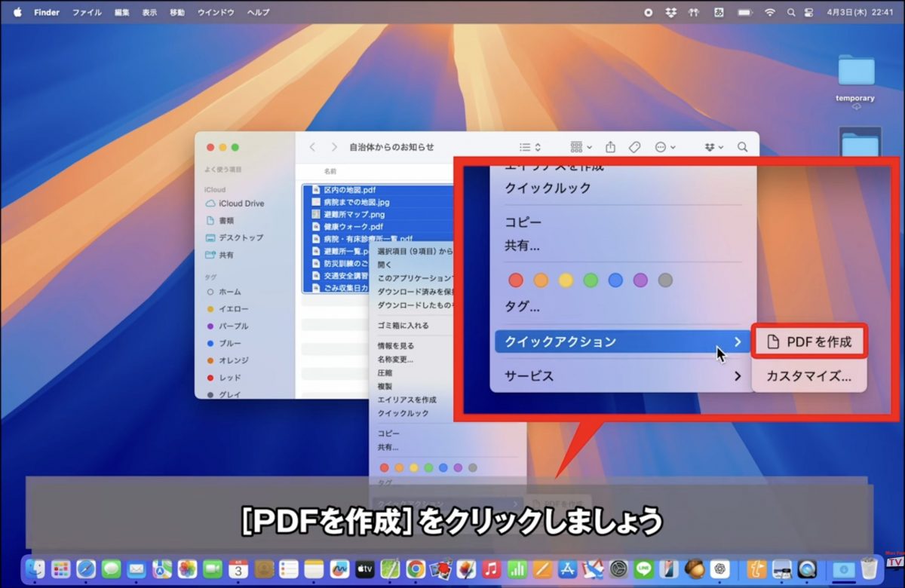Click the Finder toolbar tag icon
Viewport: 905px width, 588px height.
point(635,147)
